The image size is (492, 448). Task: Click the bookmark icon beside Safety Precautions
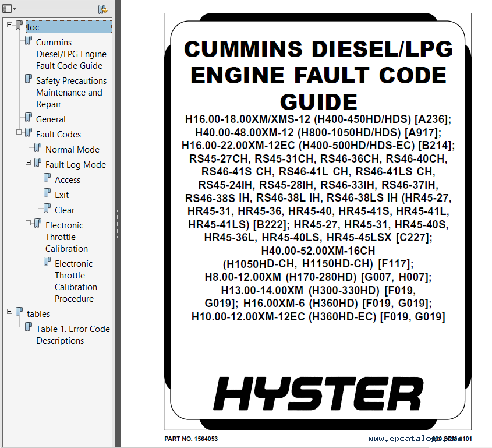(29, 79)
